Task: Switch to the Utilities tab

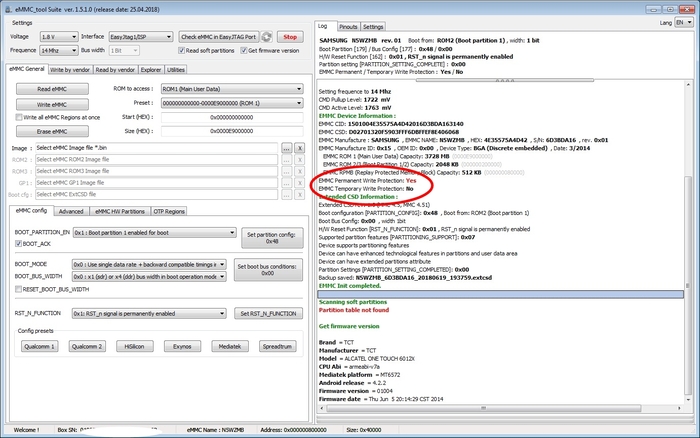Action: pyautogui.click(x=176, y=70)
